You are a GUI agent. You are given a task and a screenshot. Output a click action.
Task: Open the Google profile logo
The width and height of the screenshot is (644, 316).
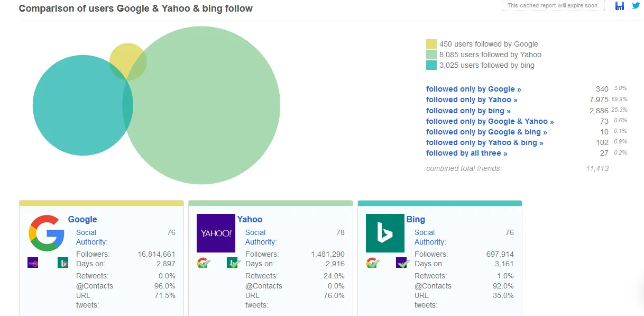pyautogui.click(x=47, y=233)
